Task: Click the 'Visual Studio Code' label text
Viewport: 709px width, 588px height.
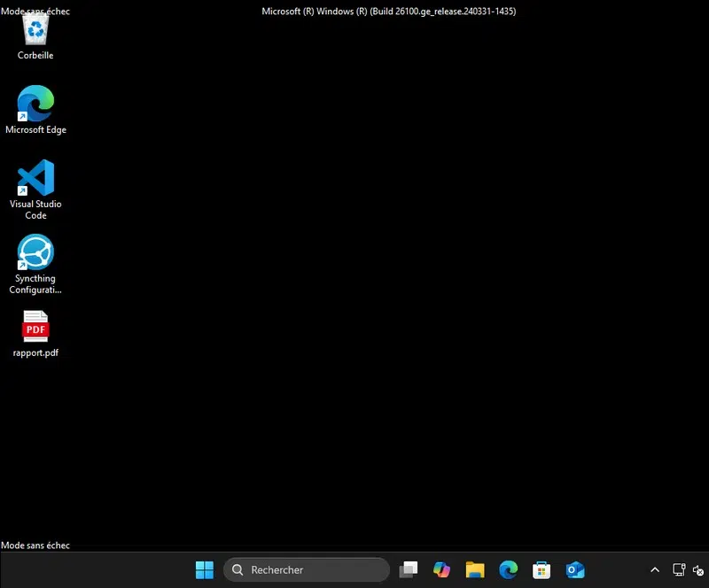Action: coord(35,210)
